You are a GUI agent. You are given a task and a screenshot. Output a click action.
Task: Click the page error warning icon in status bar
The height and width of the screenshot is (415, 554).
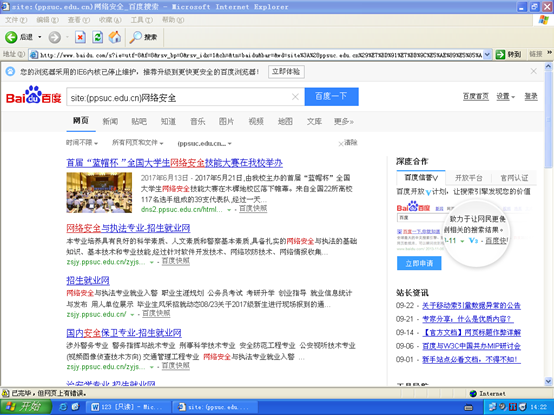pyautogui.click(x=5, y=393)
